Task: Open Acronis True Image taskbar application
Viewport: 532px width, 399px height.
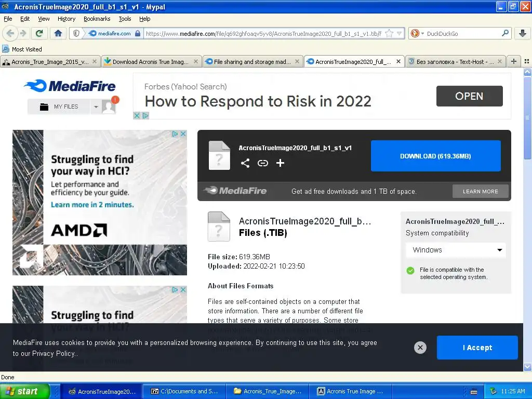Action: [350, 391]
